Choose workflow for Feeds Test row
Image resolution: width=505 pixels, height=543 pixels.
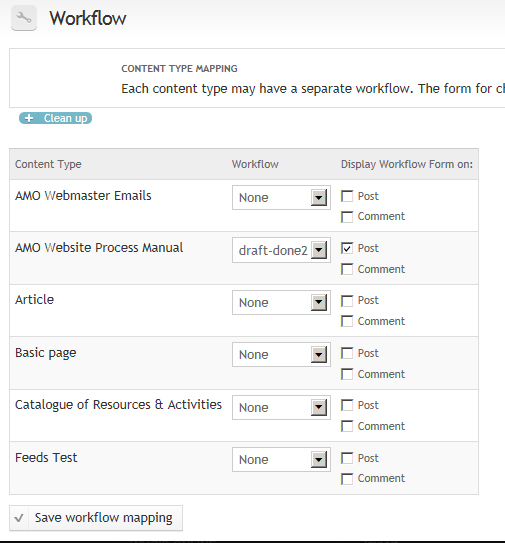281,459
